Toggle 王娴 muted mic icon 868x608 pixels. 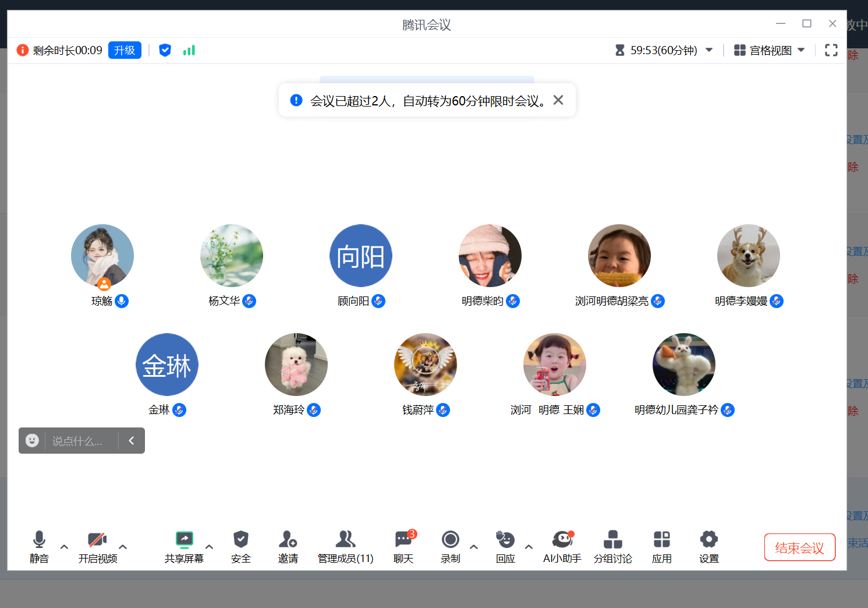(593, 410)
